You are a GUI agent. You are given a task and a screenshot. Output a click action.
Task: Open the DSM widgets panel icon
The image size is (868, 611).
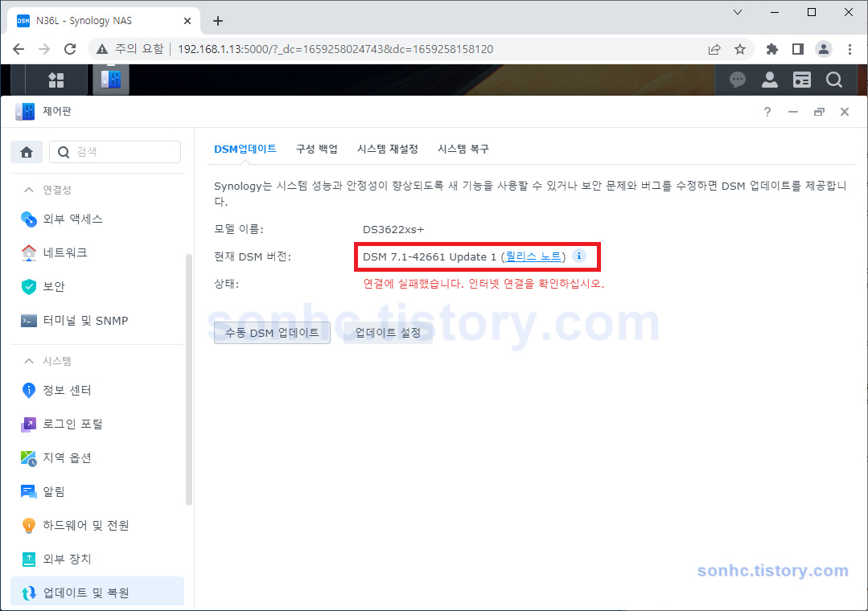pos(801,80)
